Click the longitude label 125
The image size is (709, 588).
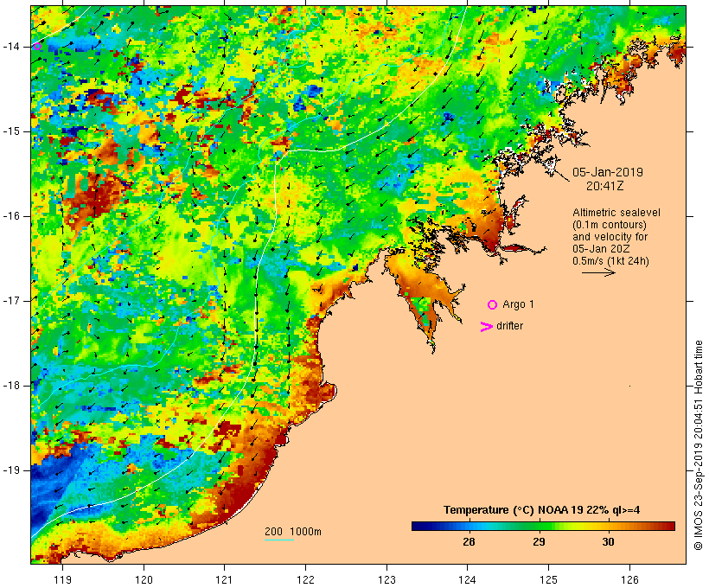(x=548, y=579)
